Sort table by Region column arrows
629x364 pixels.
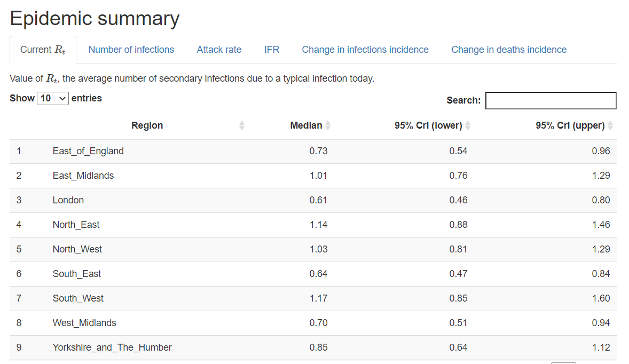click(x=241, y=125)
